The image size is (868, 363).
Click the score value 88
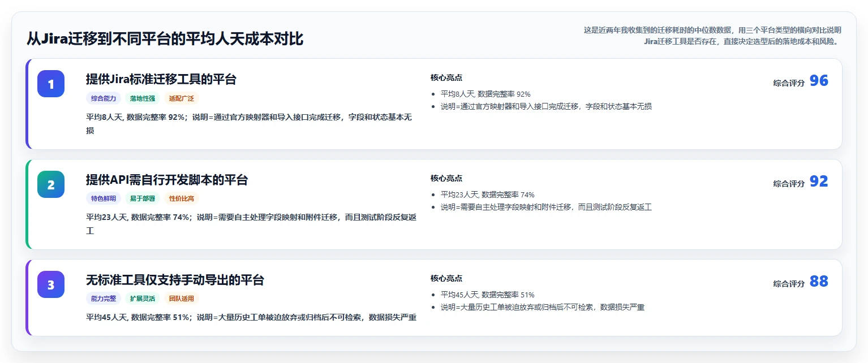point(819,282)
